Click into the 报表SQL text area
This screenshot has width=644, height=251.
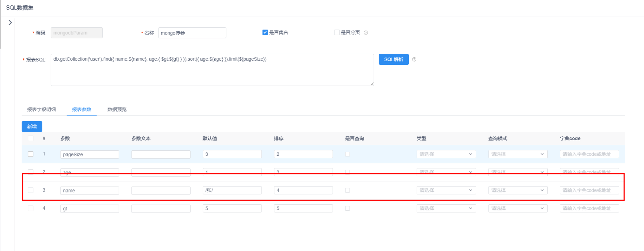(212, 70)
